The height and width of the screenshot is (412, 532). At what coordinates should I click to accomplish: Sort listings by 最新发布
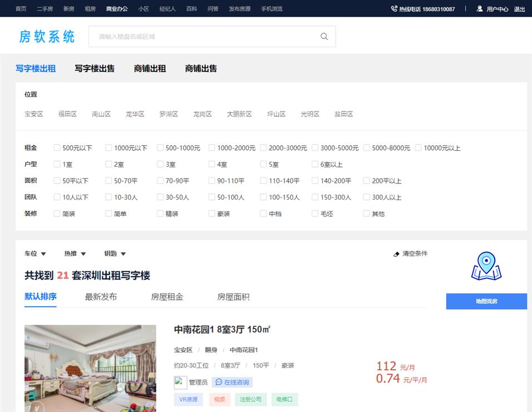pos(99,297)
